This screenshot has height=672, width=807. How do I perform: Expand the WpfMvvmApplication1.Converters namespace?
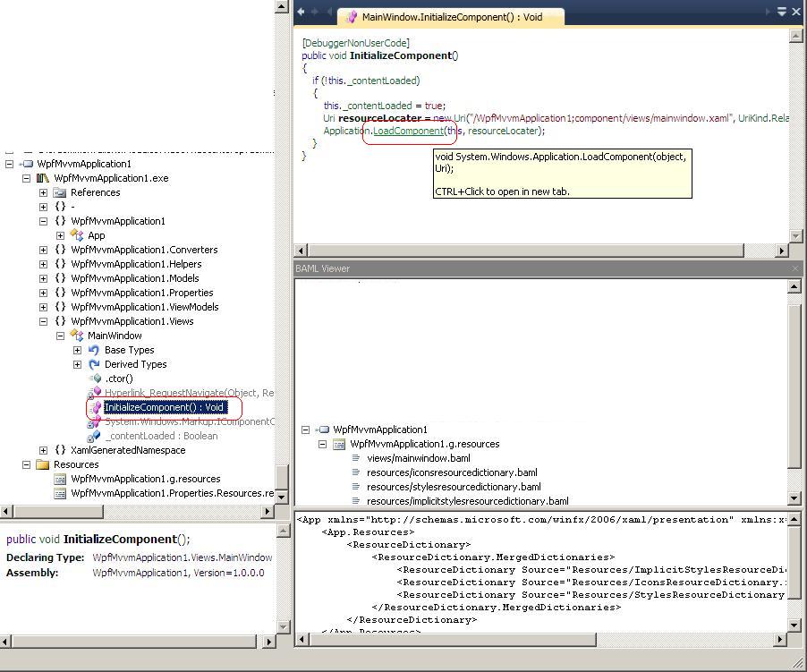(43, 250)
